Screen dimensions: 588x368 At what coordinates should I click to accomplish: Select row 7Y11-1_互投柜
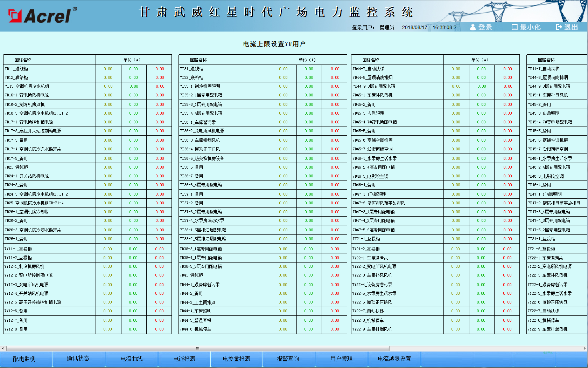(x=87, y=249)
